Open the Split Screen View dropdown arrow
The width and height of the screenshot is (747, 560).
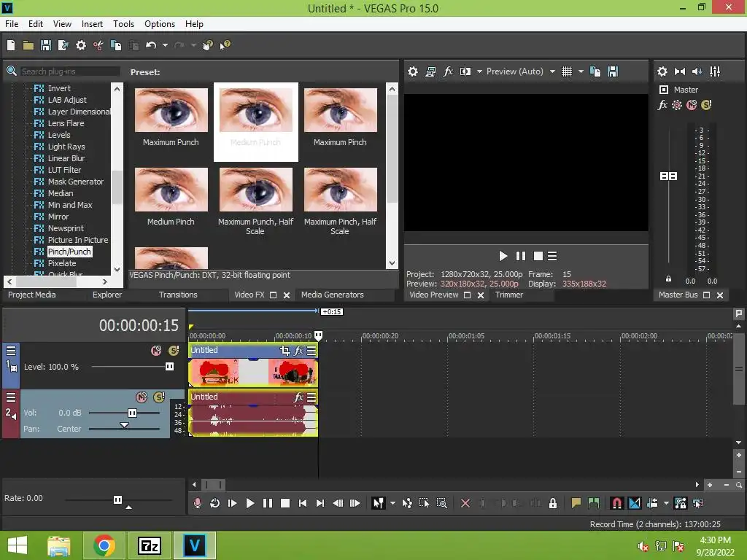tap(479, 71)
